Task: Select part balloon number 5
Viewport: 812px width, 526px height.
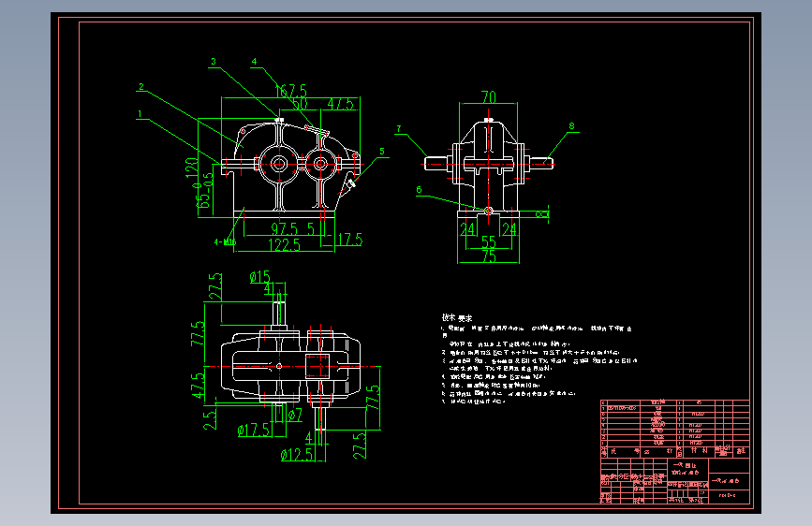Action: (x=382, y=152)
